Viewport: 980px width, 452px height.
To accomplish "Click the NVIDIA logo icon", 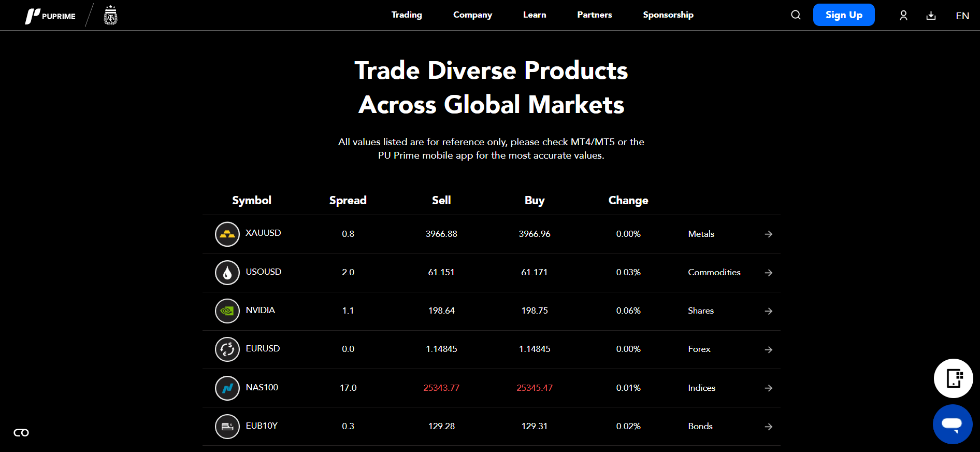I will [x=227, y=311].
